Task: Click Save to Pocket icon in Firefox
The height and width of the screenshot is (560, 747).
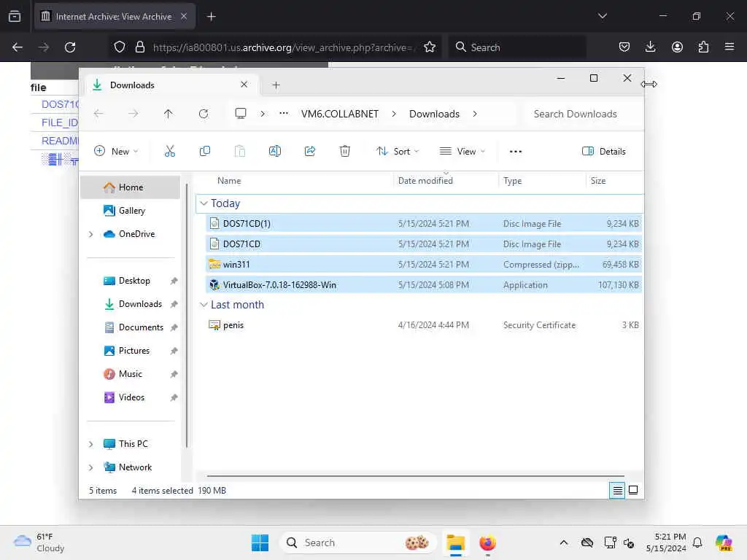Action: 624,47
